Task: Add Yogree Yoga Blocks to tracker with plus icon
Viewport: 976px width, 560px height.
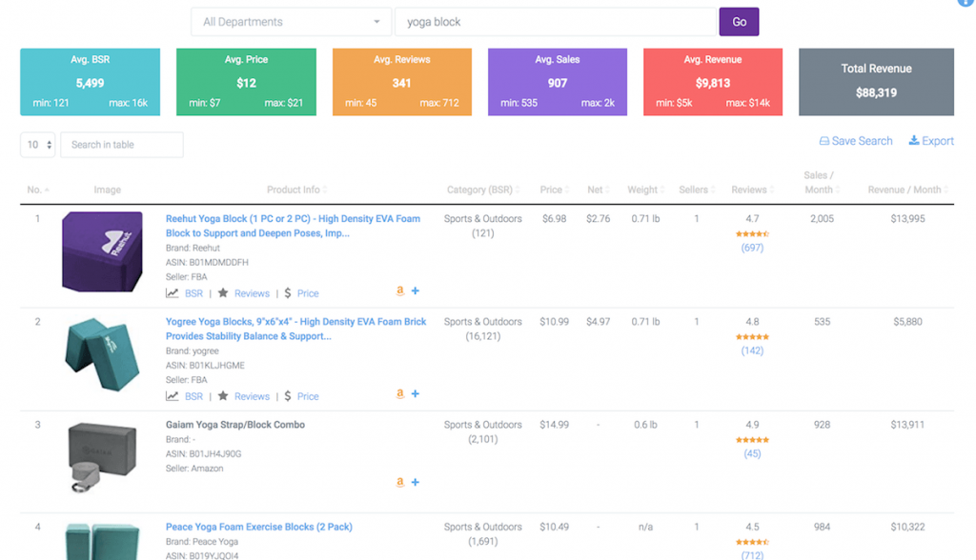Action: 415,393
